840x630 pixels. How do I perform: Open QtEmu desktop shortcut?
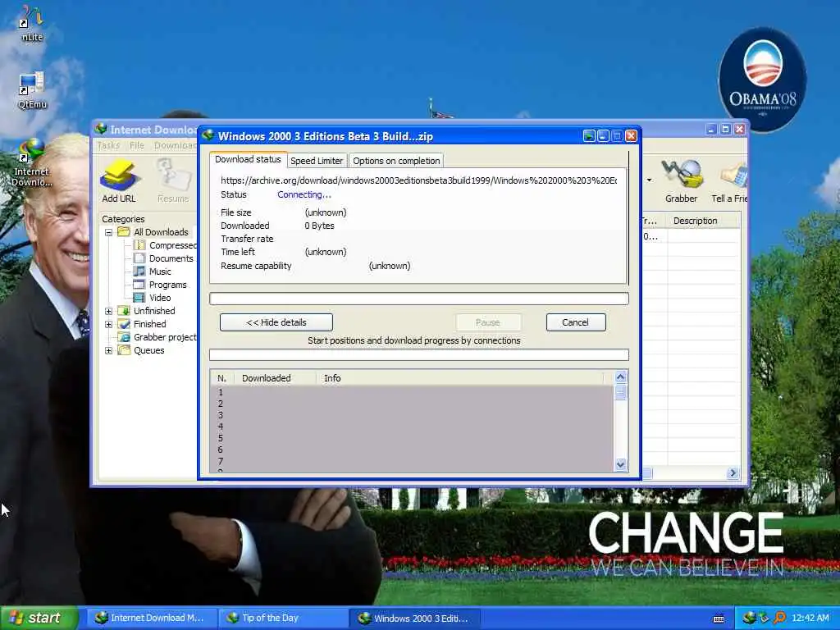tap(32, 90)
